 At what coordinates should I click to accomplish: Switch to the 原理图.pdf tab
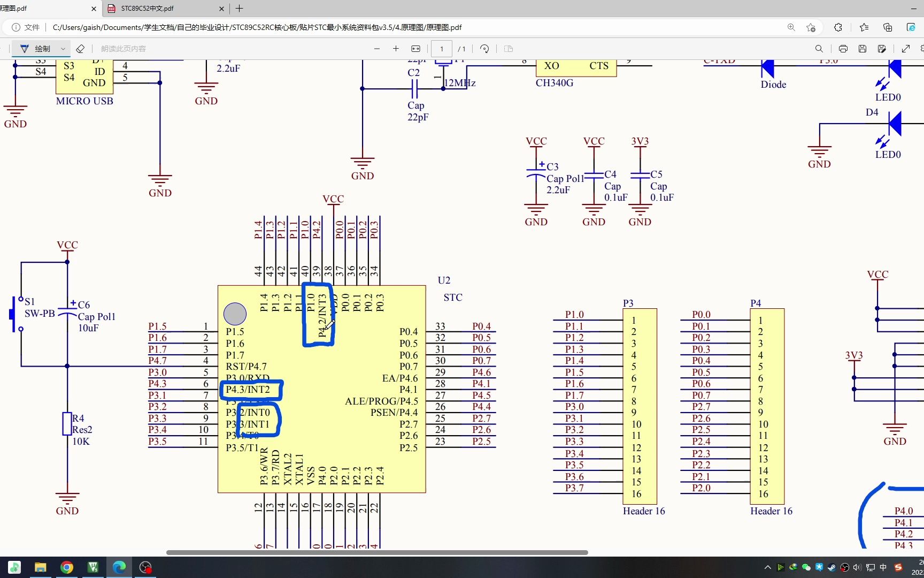pyautogui.click(x=43, y=9)
